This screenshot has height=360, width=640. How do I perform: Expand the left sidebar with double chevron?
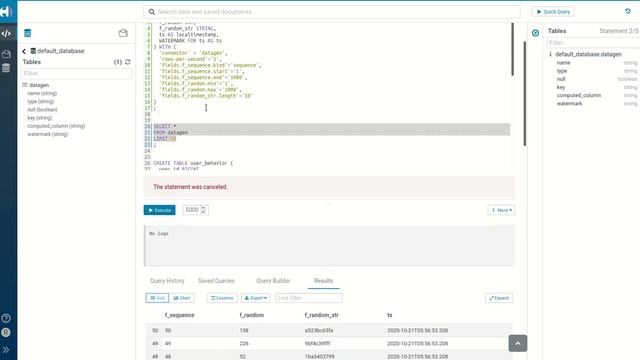click(6, 350)
